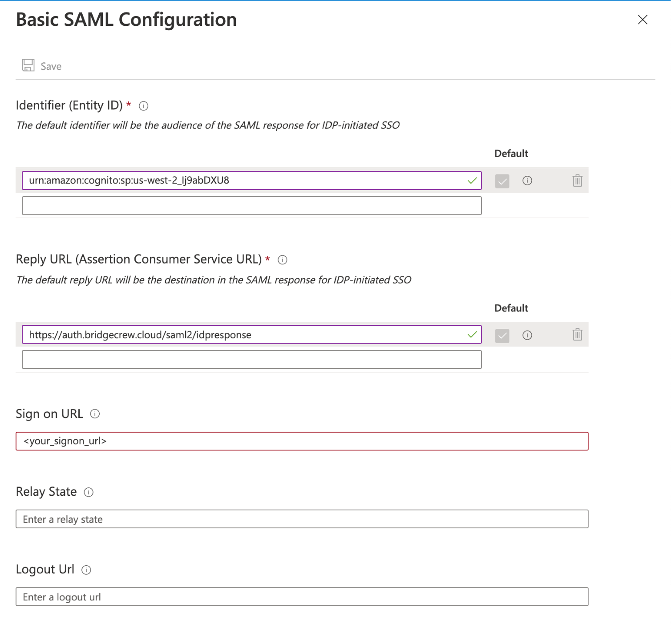Viewport: 671px width, 644px height.
Task: Toggle Default checkbox for Cognito identifier
Action: pyautogui.click(x=502, y=181)
